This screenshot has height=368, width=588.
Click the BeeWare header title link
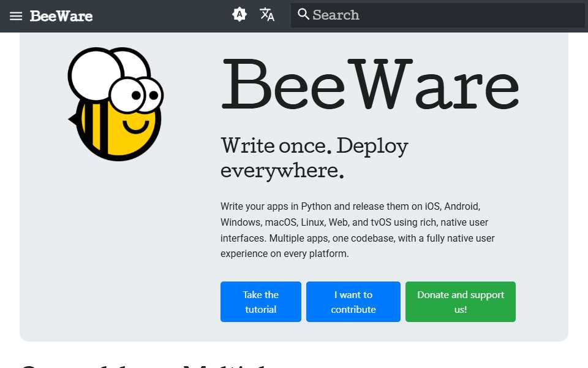[61, 16]
